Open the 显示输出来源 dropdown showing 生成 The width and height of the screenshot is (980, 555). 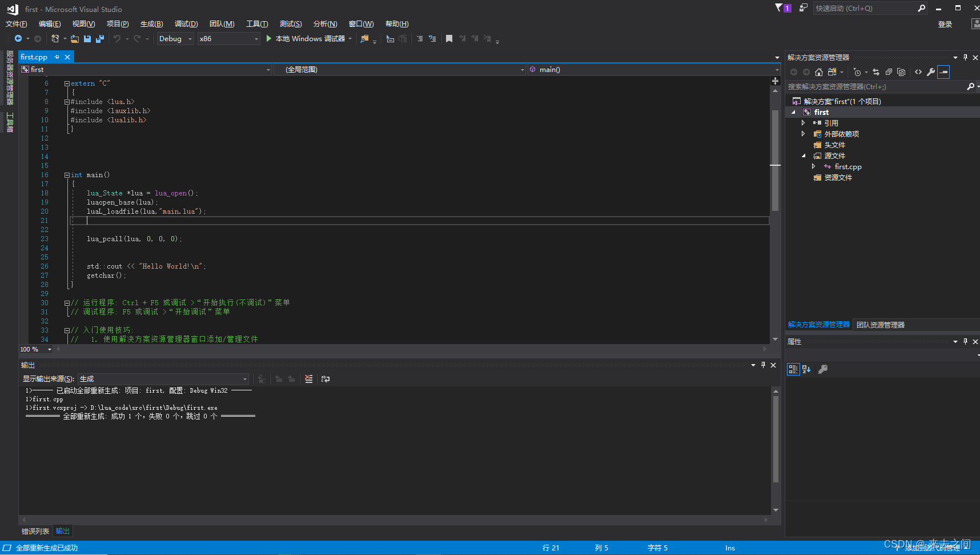[x=163, y=379]
